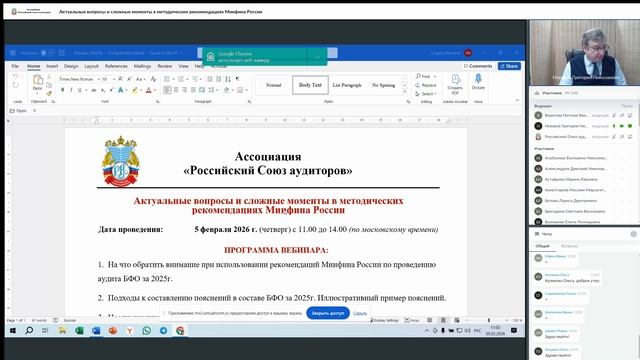Adjust the zoom slider in status bar

(489, 320)
